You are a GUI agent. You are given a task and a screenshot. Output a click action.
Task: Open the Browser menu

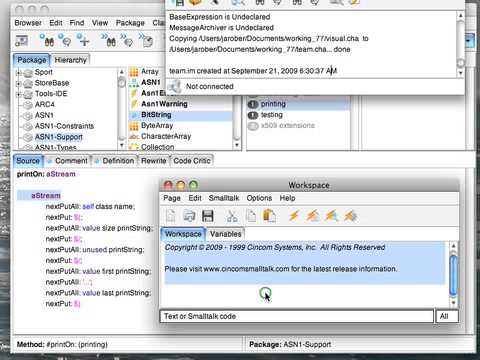(28, 23)
